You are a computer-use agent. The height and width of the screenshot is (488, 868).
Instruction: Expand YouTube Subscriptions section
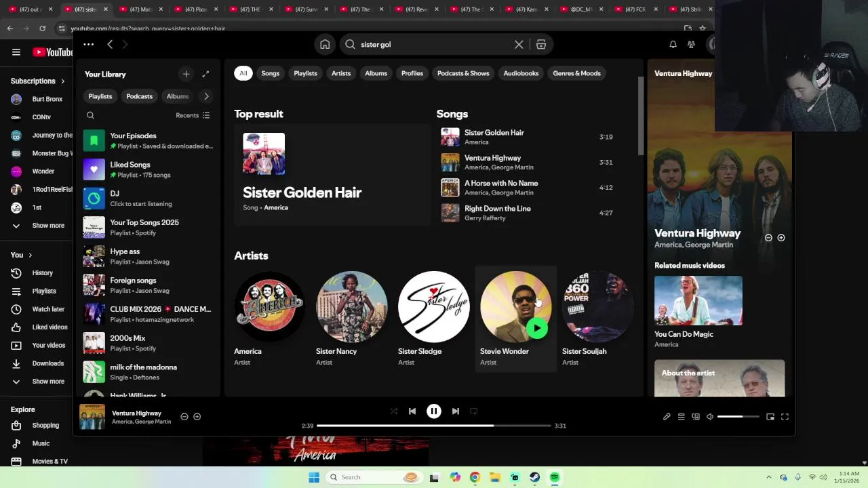(38, 81)
